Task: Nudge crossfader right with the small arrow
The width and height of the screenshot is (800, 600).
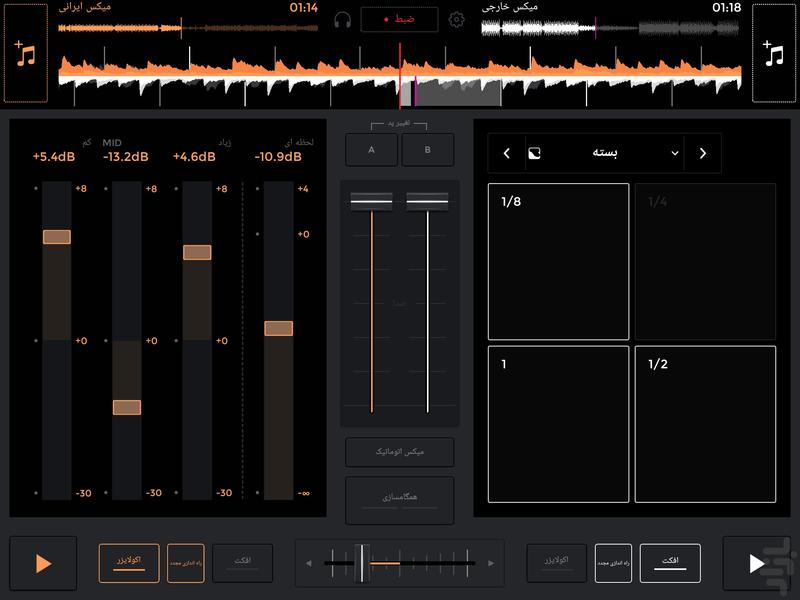Action: (x=489, y=564)
